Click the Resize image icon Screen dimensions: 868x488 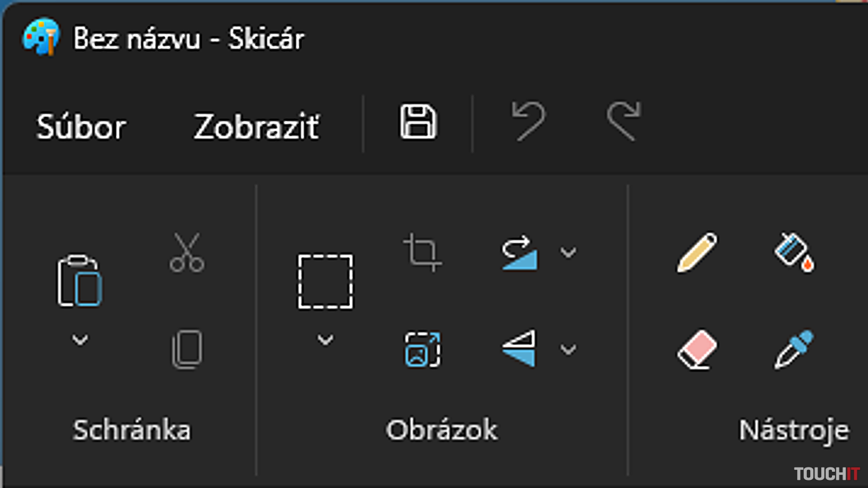coord(423,349)
